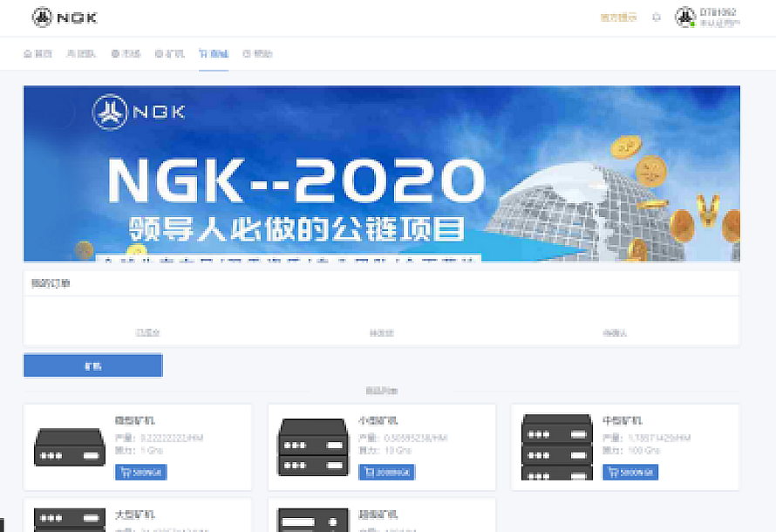Viewport: 776px width, 532px height.
Task: Click the NGK logo in header
Action: point(65,17)
